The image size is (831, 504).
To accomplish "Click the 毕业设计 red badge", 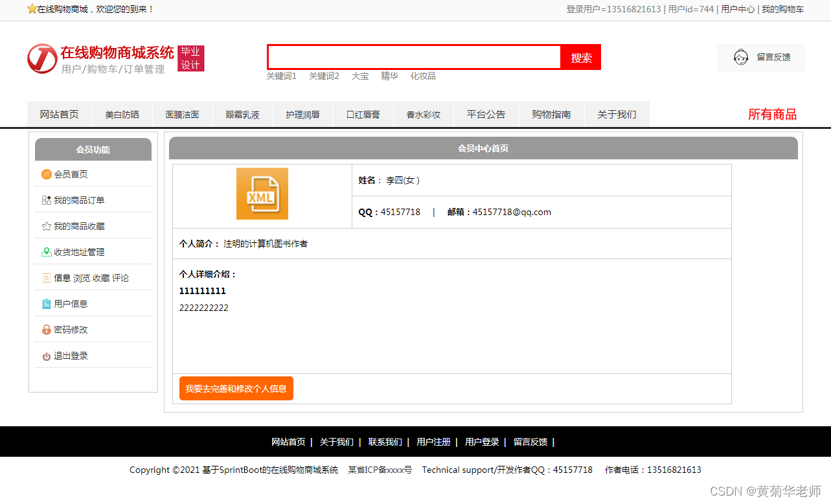I will [x=190, y=58].
